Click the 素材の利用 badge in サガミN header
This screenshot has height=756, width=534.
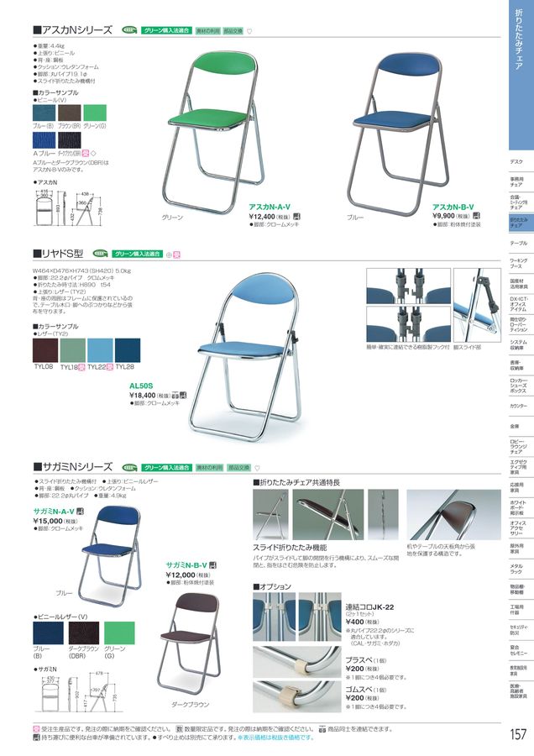pos(210,468)
